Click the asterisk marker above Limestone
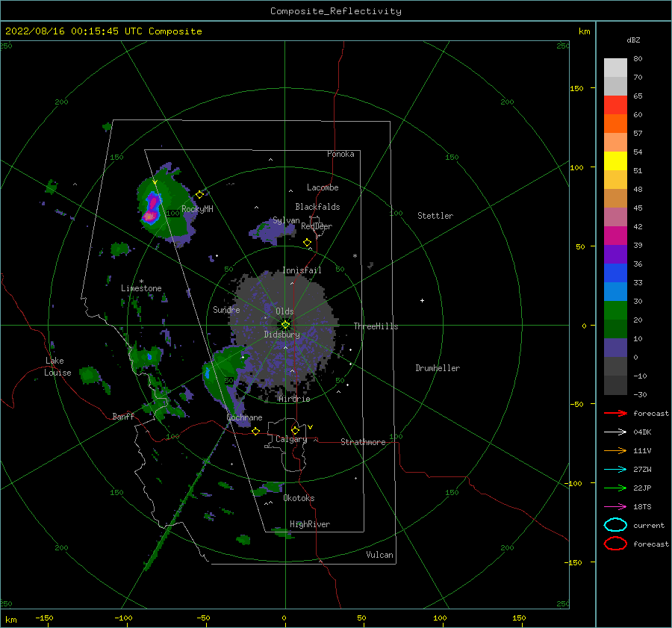Image resolution: width=672 pixels, height=628 pixels. click(x=141, y=282)
